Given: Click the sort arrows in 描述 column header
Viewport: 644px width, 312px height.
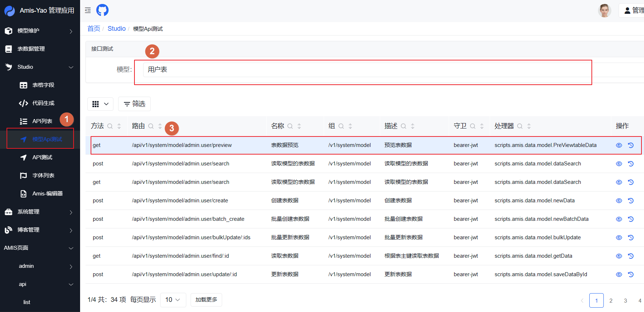Looking at the screenshot, I should (412, 126).
